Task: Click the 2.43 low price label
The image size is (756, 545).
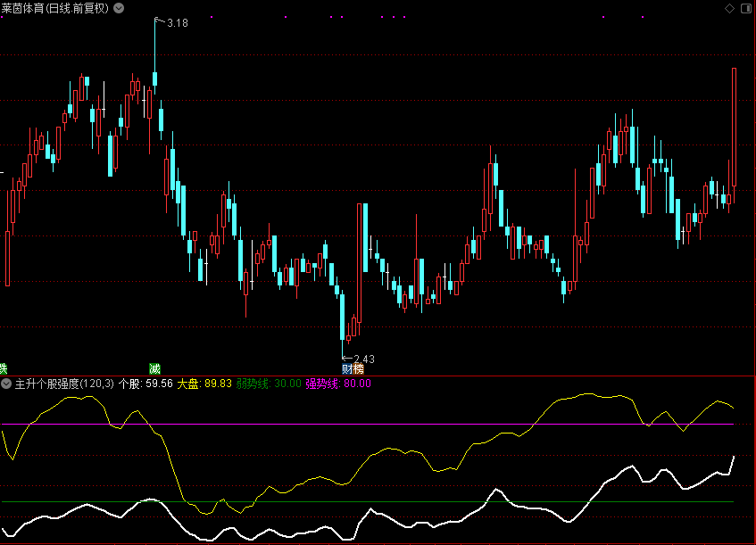Action: 364,359
